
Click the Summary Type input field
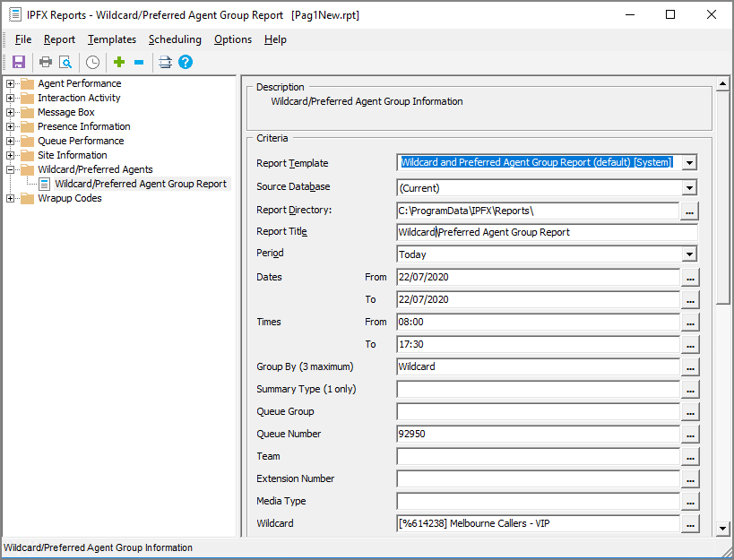click(x=539, y=390)
